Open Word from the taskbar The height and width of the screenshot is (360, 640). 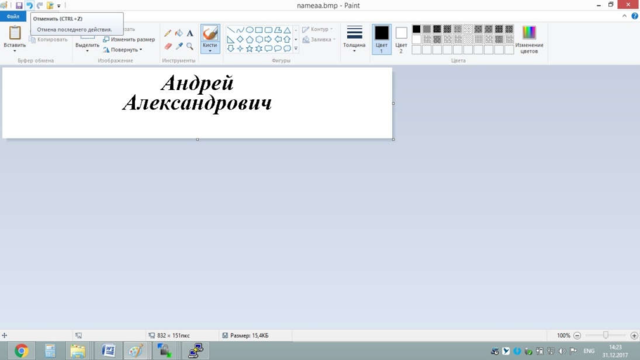(109, 351)
